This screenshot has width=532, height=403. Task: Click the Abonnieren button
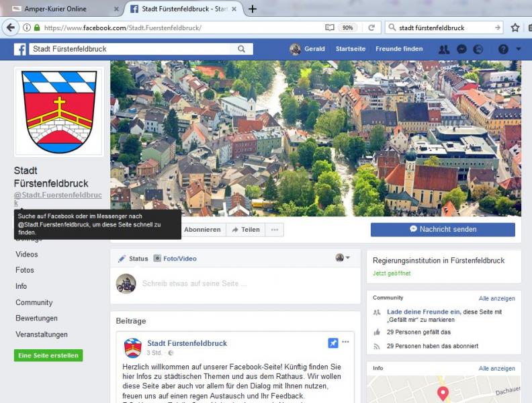[x=202, y=230]
